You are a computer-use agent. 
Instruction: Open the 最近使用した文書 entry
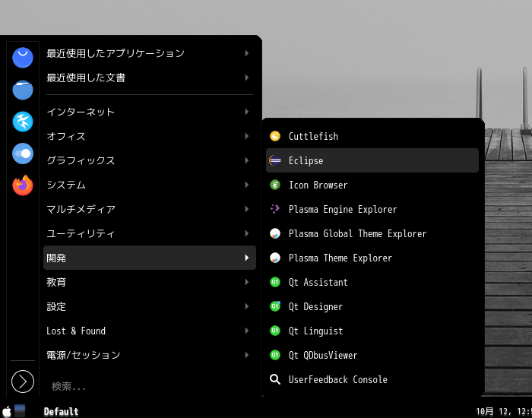[x=150, y=78]
